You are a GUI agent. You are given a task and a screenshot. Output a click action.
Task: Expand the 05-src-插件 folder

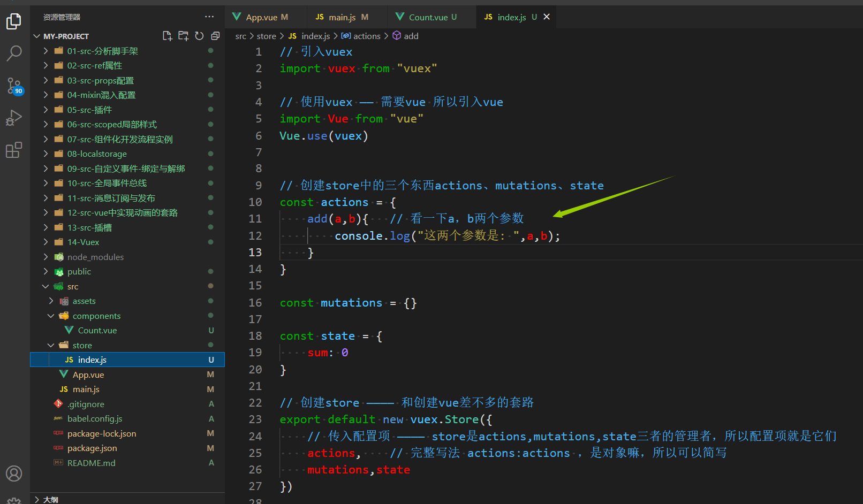(46, 110)
